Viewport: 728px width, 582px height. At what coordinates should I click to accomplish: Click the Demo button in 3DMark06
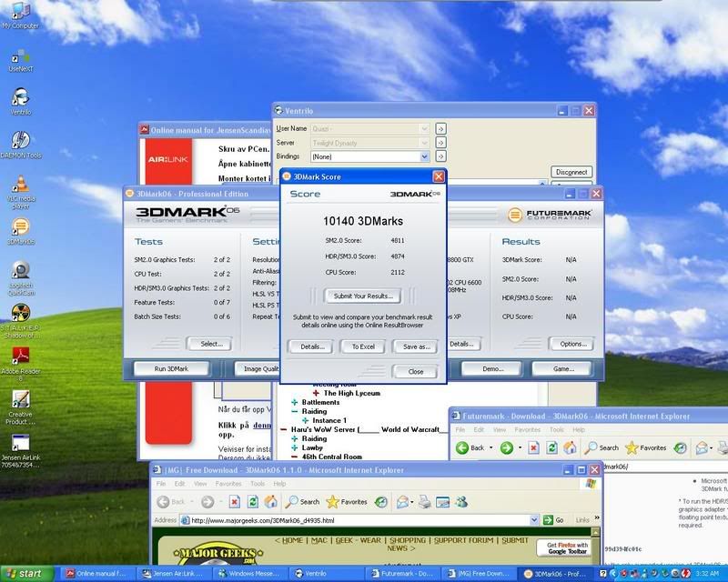click(492, 369)
